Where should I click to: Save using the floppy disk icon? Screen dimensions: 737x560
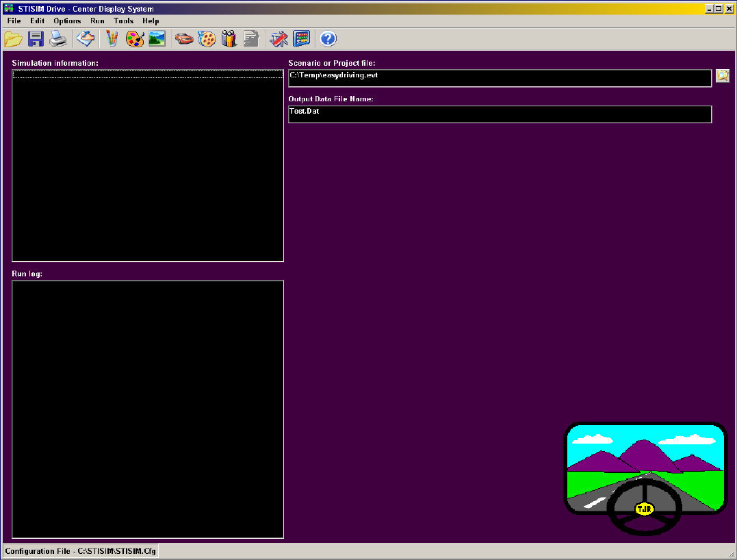point(36,39)
